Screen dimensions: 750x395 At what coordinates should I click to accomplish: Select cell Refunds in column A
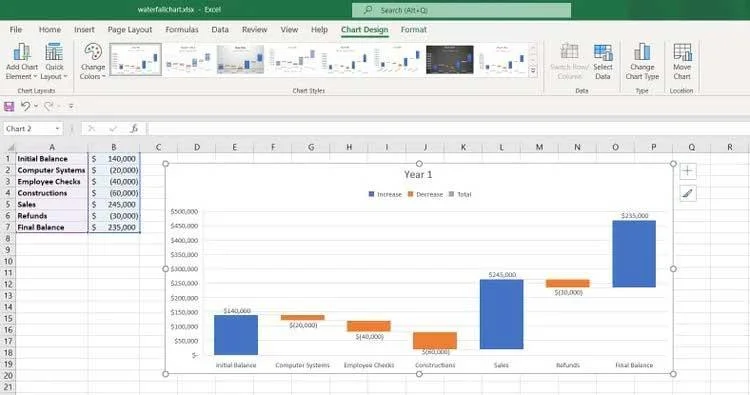coord(52,216)
